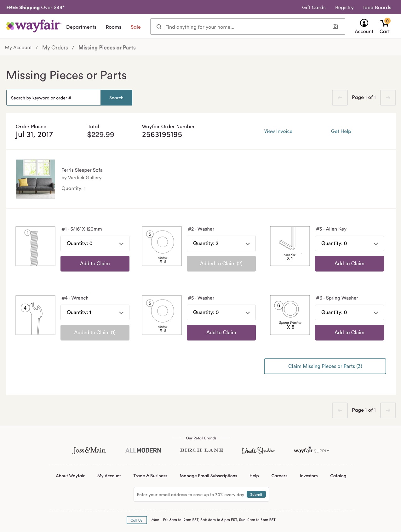Open the Departments menu
The image size is (401, 532).
81,27
